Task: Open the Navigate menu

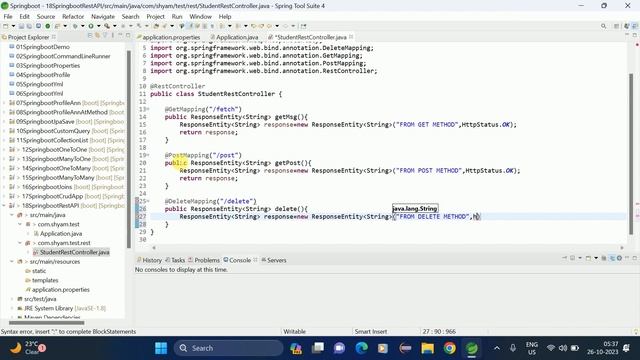Action: (x=103, y=17)
